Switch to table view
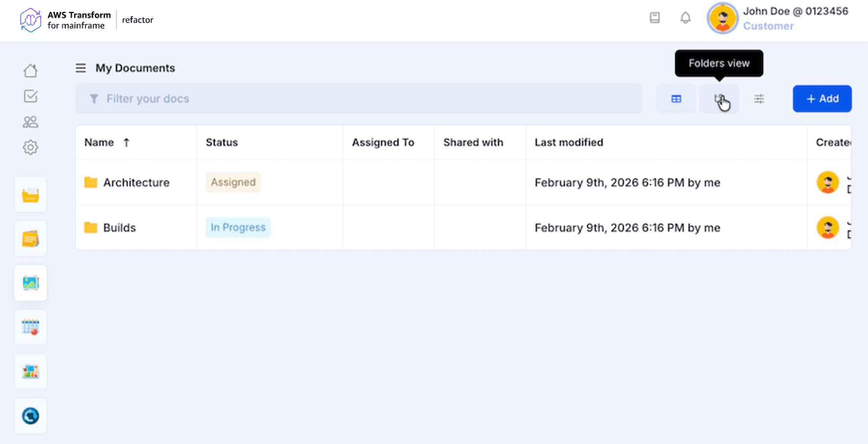 click(676, 99)
